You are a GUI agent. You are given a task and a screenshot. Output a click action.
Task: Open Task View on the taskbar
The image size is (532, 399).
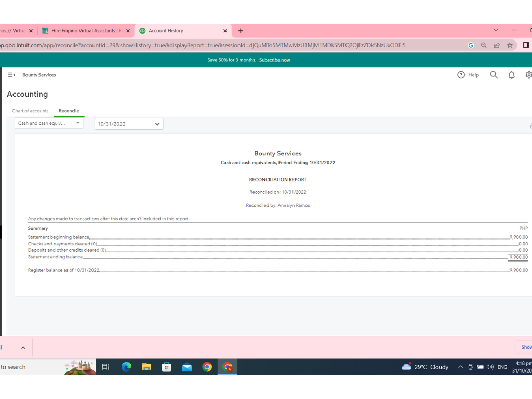click(x=105, y=367)
